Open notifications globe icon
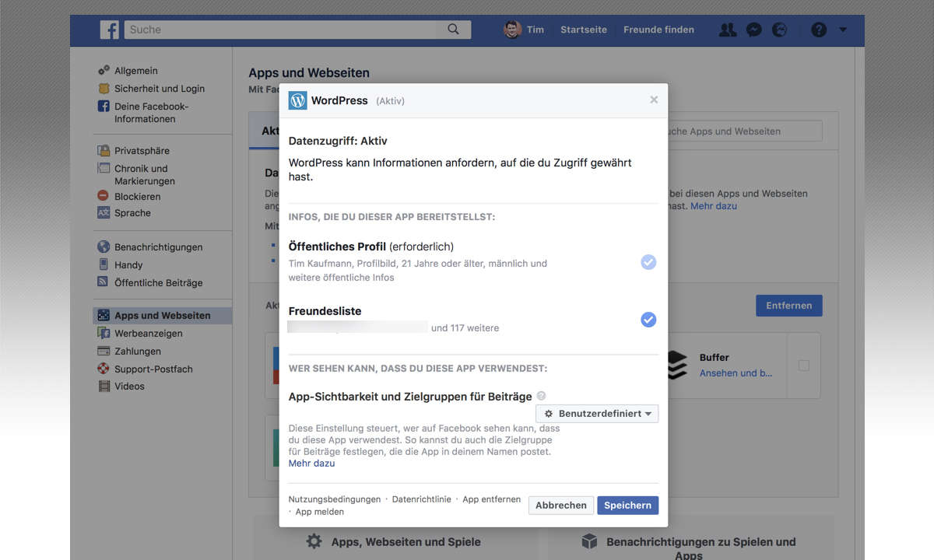 pyautogui.click(x=779, y=30)
